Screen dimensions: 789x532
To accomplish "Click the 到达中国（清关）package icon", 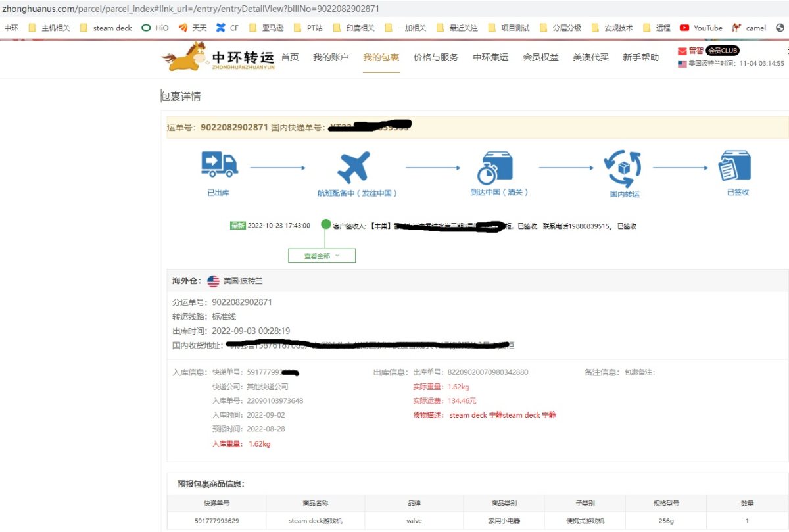I will click(x=496, y=166).
